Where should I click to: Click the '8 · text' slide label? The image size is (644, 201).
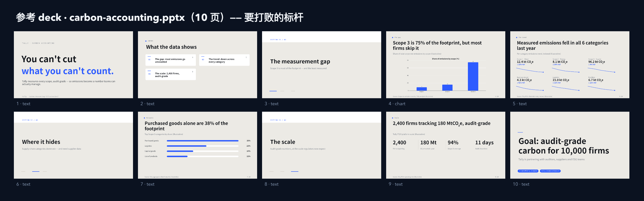271,184
